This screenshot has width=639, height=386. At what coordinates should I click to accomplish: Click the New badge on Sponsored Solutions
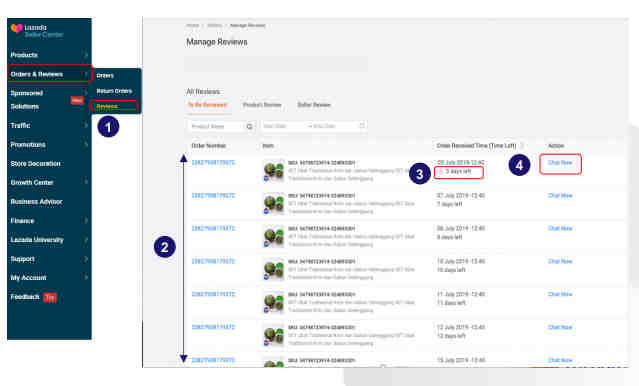tap(77, 100)
